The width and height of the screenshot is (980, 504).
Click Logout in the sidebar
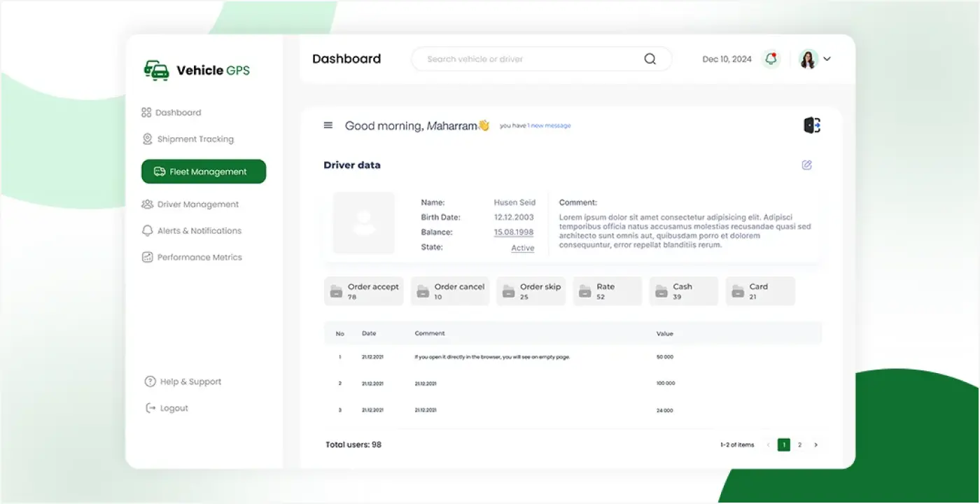tap(174, 408)
